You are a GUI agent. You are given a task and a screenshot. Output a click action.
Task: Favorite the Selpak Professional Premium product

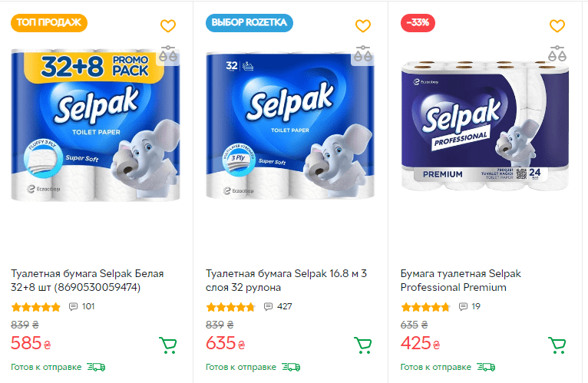pos(557,25)
